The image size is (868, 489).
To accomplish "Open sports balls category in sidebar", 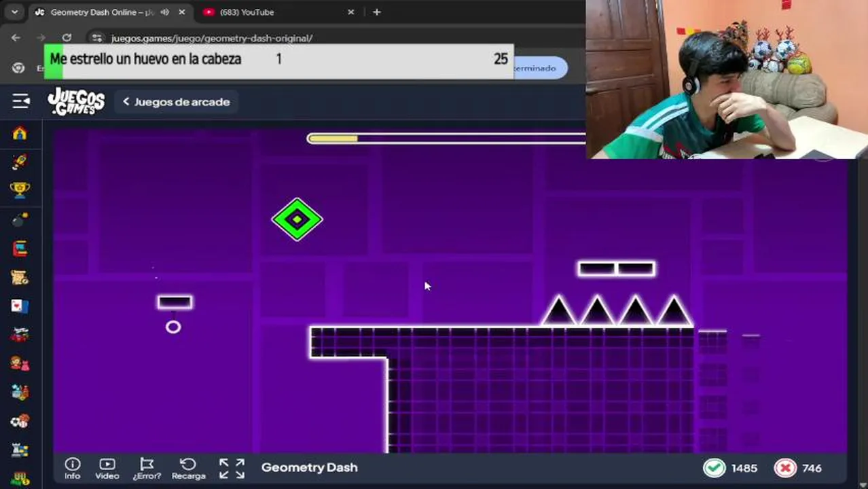I will tap(20, 422).
